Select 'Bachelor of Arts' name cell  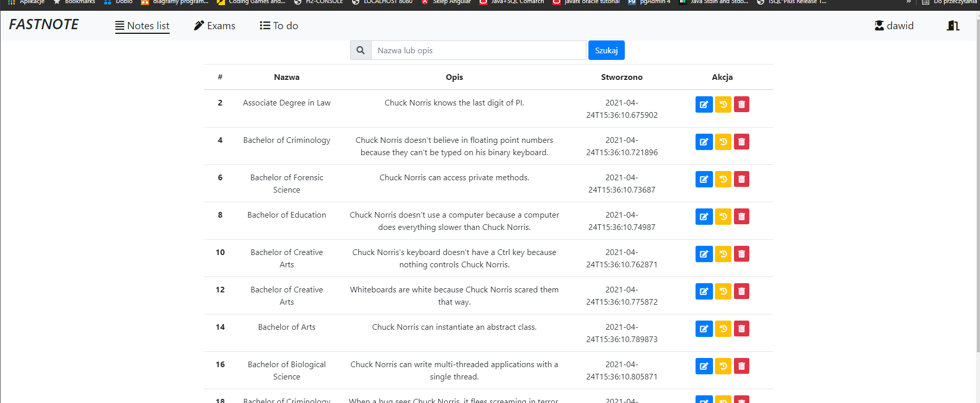pyautogui.click(x=287, y=327)
